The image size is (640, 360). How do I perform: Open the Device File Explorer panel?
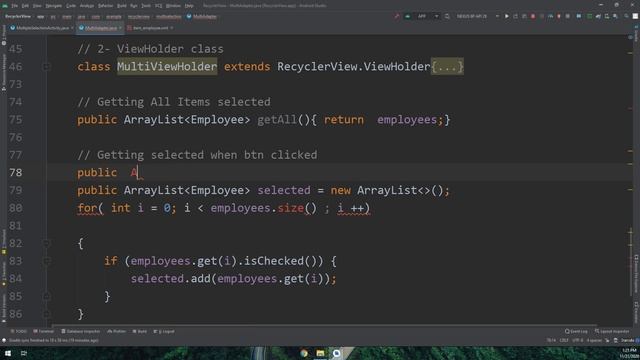click(x=636, y=273)
